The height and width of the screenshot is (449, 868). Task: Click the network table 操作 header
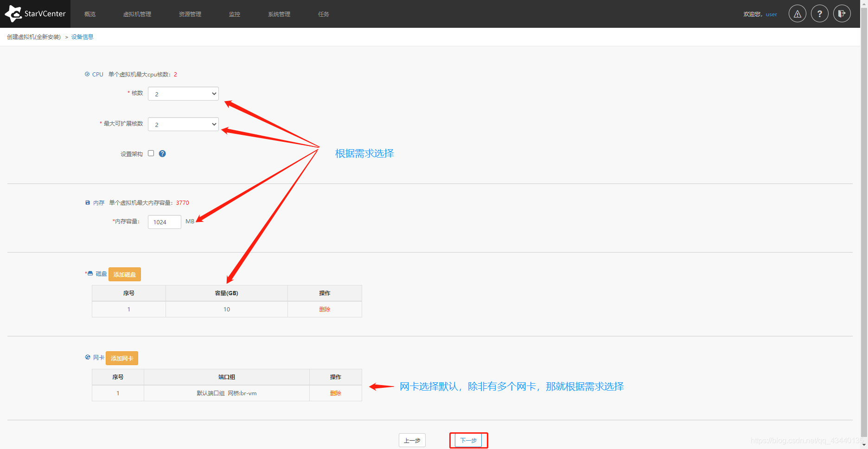(x=336, y=377)
